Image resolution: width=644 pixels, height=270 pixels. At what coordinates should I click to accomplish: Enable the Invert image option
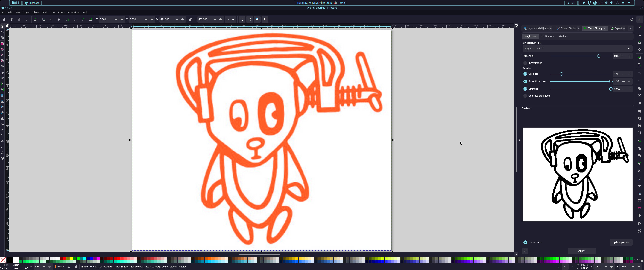pyautogui.click(x=525, y=63)
